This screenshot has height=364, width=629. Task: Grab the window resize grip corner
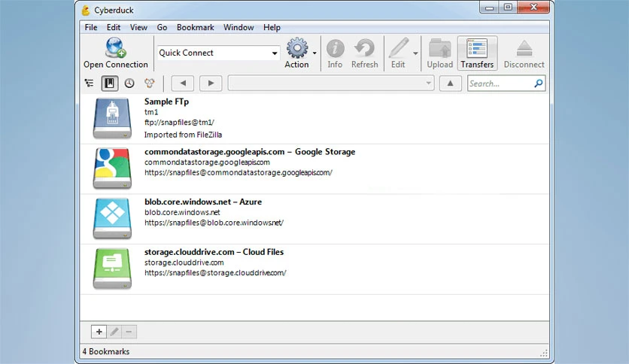543,353
